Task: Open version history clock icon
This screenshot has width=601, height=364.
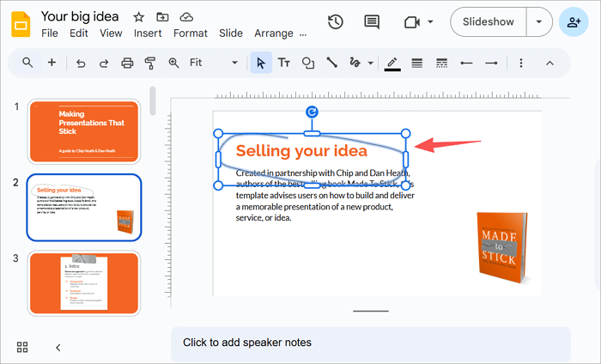Action: 336,21
